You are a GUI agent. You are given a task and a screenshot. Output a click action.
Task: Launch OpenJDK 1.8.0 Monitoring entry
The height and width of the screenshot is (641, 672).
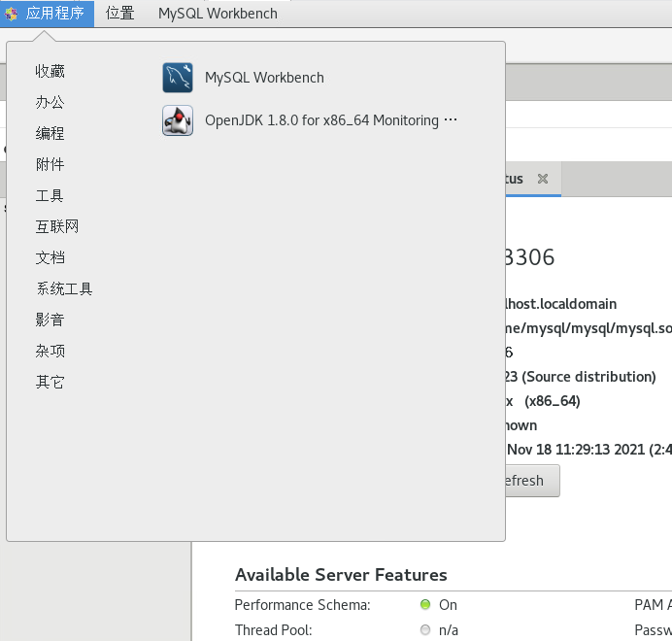tap(331, 120)
